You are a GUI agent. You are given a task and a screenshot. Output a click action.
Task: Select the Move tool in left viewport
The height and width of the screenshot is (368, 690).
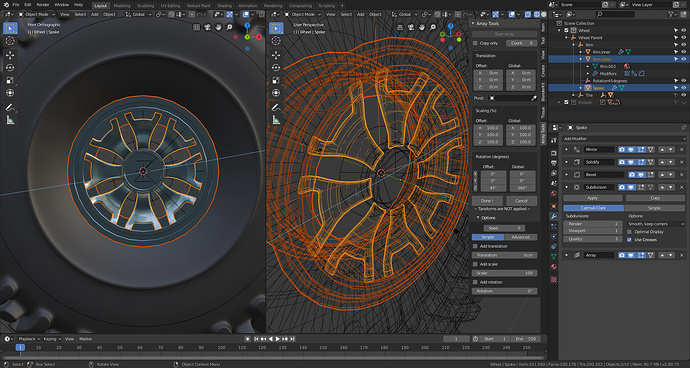[x=10, y=55]
